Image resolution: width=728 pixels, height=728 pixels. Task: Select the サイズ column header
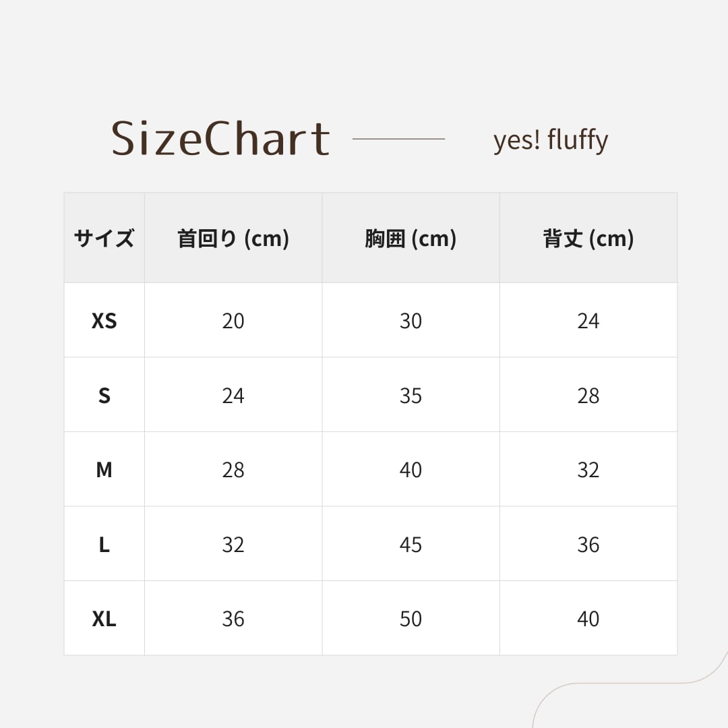click(104, 239)
